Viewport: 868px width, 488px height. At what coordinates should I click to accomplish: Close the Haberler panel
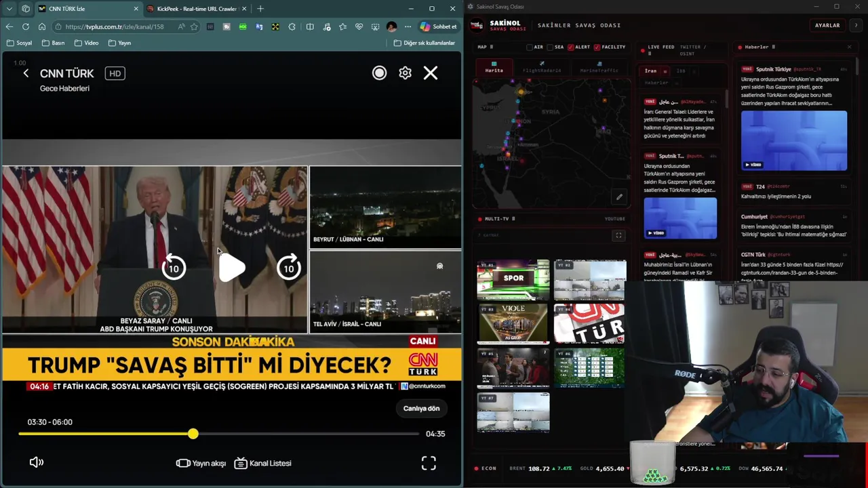pyautogui.click(x=849, y=47)
